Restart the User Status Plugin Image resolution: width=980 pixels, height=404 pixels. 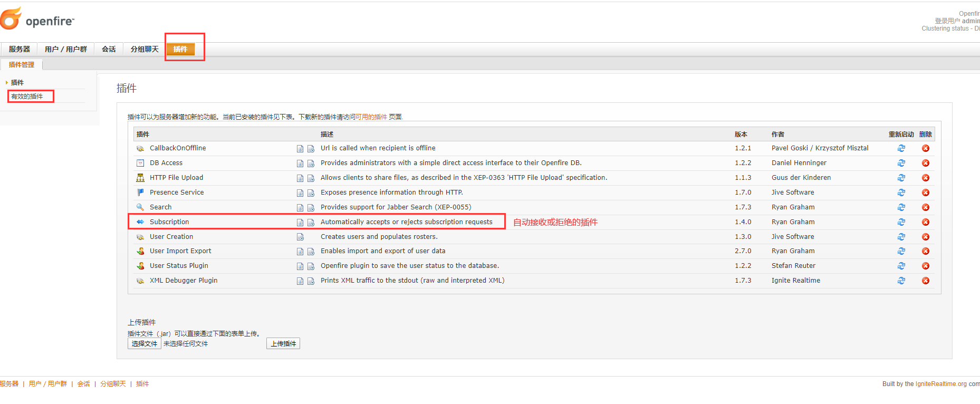(x=901, y=266)
